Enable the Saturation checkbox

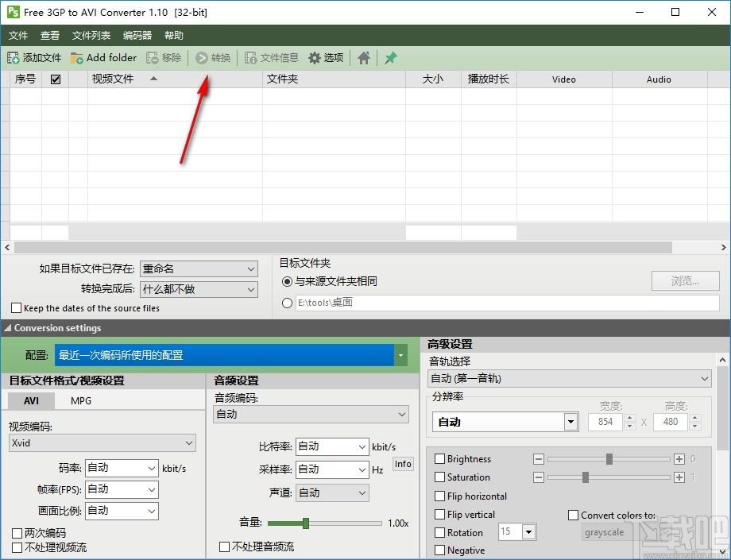439,477
